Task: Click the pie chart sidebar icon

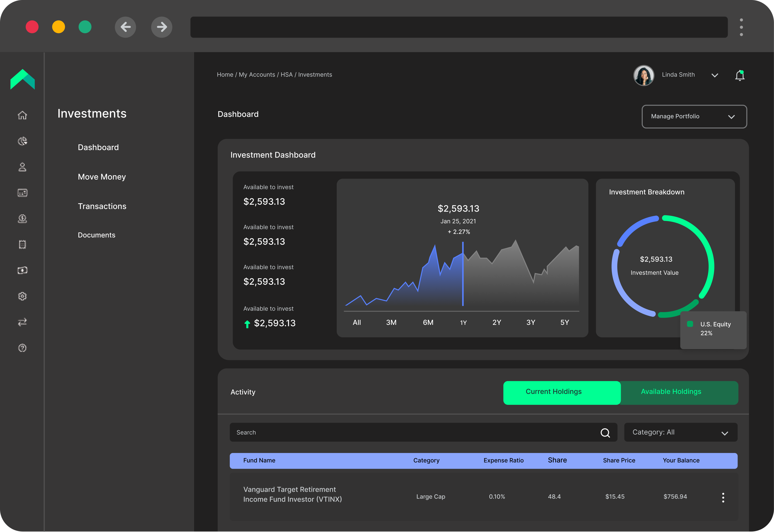Action: coord(22,141)
